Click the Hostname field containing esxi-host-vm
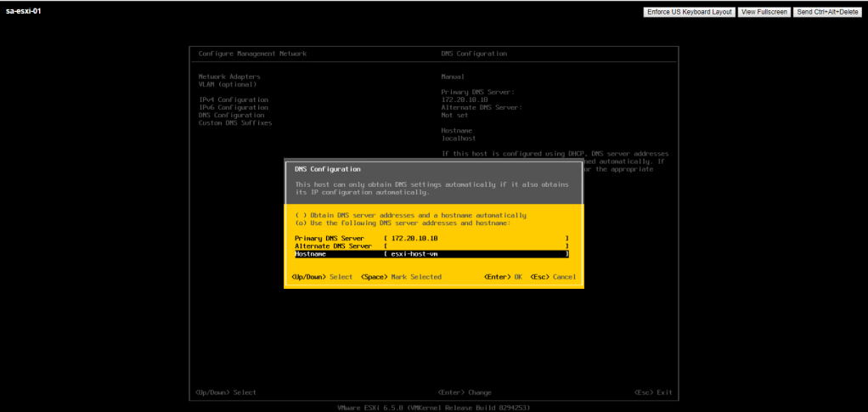868x412 pixels. pos(476,254)
